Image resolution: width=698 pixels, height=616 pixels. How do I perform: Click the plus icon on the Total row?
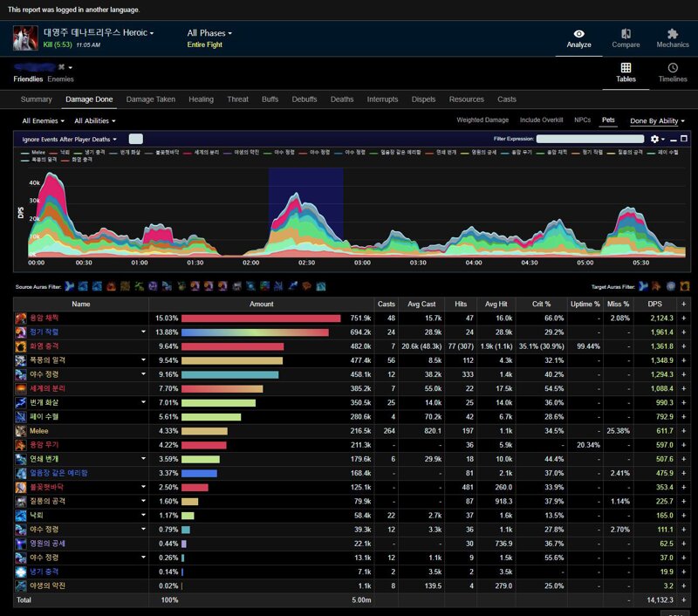pyautogui.click(x=684, y=600)
